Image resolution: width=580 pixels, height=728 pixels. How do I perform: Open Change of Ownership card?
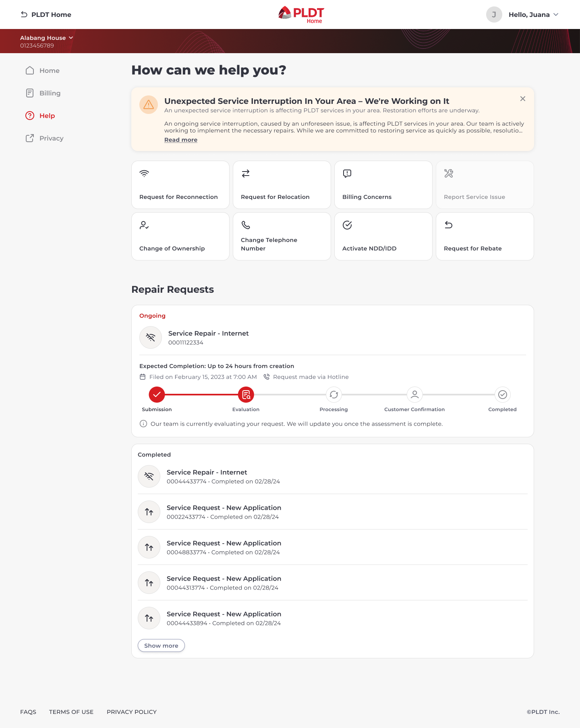[x=180, y=236]
